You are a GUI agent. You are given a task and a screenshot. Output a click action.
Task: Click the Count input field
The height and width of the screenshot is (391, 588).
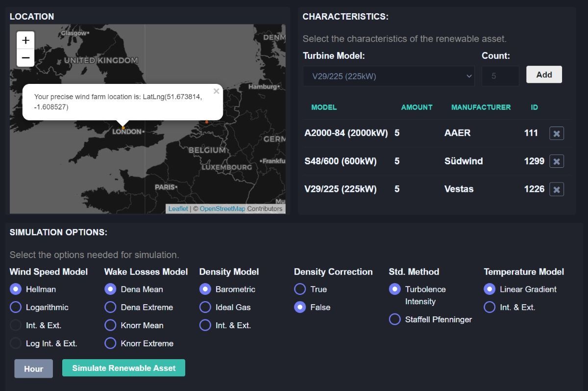500,76
